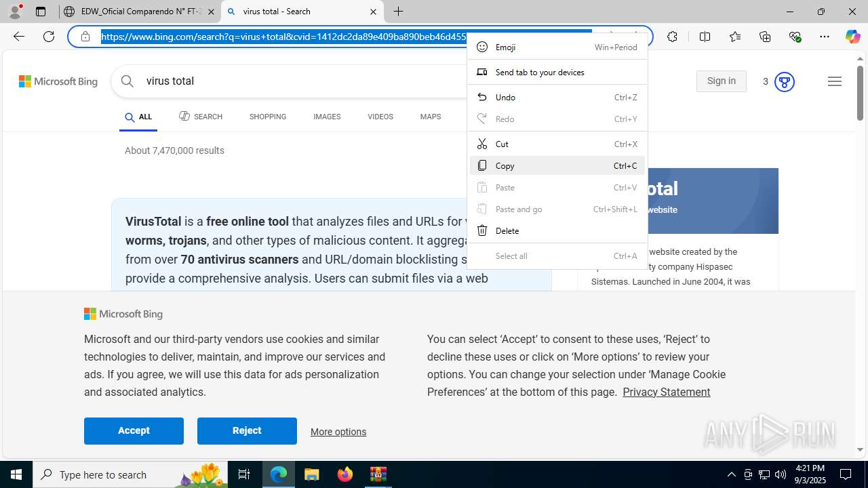Launch Firefox from the taskbar

[x=345, y=474]
